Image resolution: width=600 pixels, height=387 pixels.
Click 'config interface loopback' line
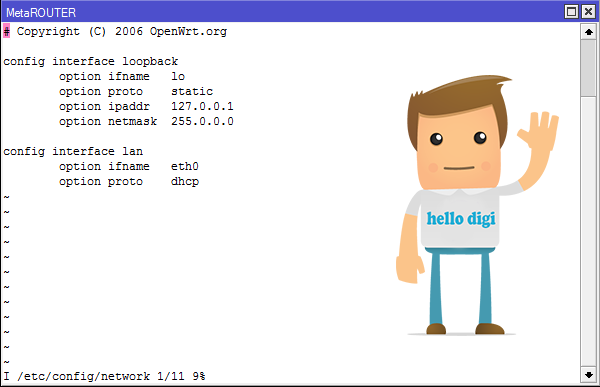click(91, 61)
